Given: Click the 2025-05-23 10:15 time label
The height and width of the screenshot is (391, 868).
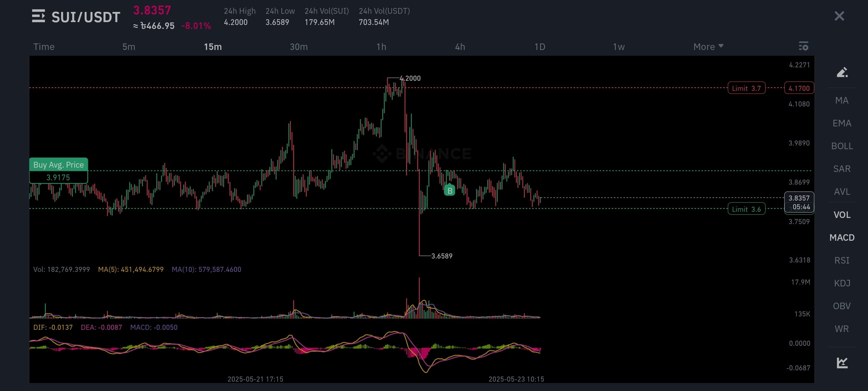Looking at the screenshot, I should tap(516, 379).
